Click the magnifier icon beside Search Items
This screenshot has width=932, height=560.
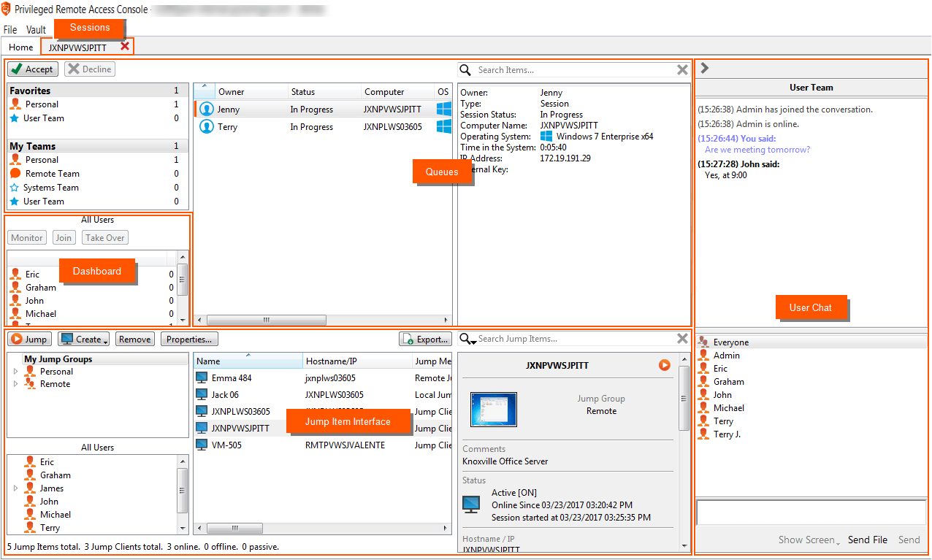pyautogui.click(x=465, y=70)
